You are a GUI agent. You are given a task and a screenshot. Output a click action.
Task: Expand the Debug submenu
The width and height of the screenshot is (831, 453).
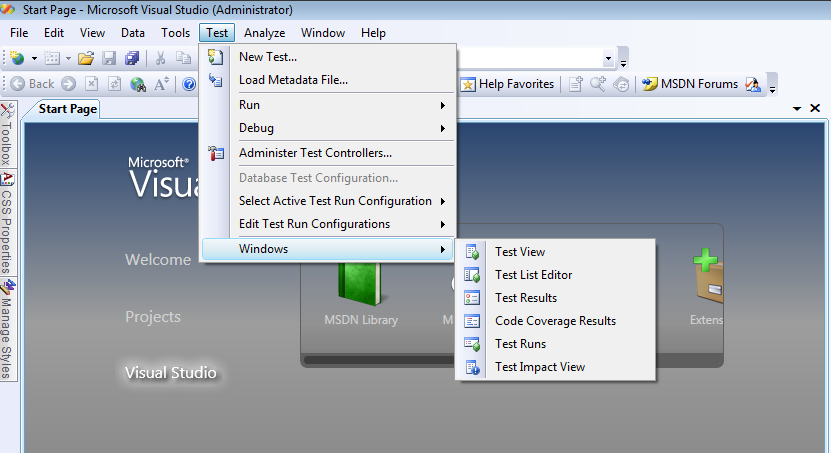click(328, 128)
